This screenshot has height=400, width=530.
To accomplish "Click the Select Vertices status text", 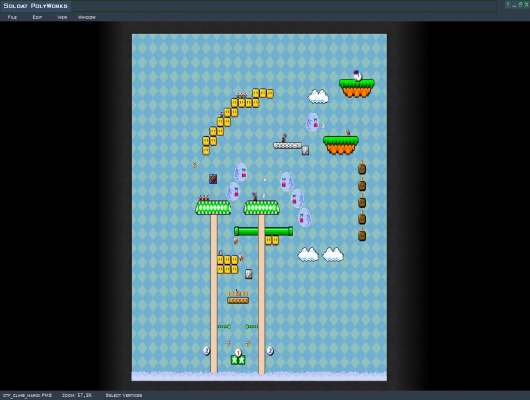I will (124, 395).
